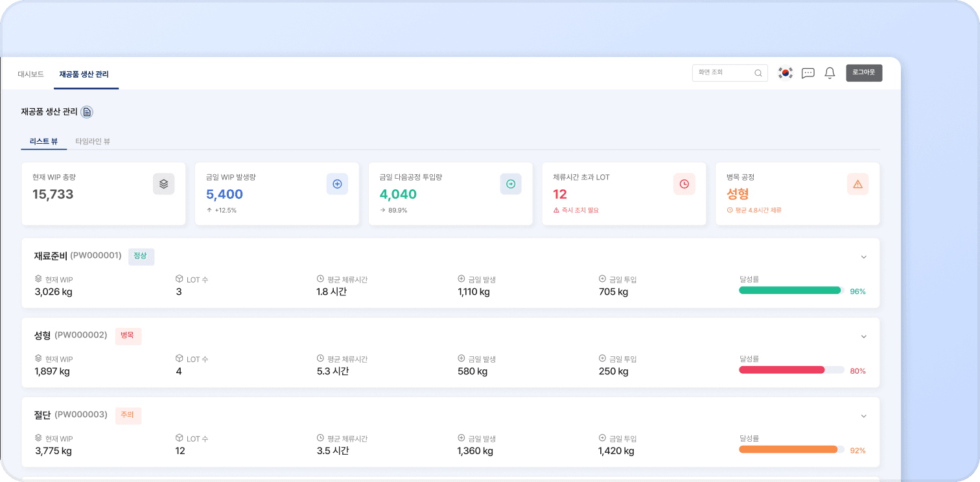Viewport: 980px width, 482px height.
Task: Click the clock icon beside 평균 체류시간 in 절단
Action: pyautogui.click(x=320, y=438)
